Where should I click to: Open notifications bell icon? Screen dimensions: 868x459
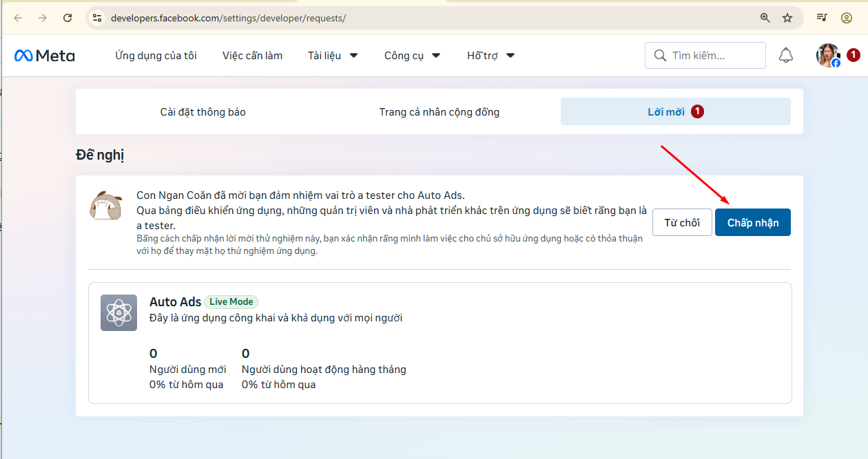click(786, 56)
